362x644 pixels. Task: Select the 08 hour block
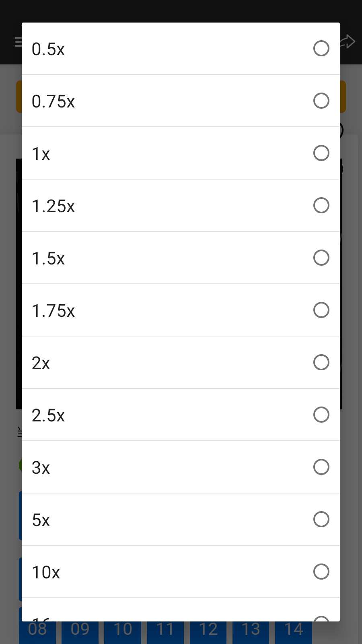pyautogui.click(x=37, y=633)
